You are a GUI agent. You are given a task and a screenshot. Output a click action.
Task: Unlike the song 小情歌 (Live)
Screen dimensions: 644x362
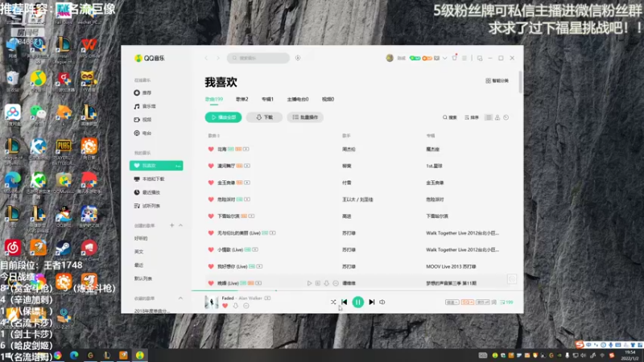tap(211, 250)
